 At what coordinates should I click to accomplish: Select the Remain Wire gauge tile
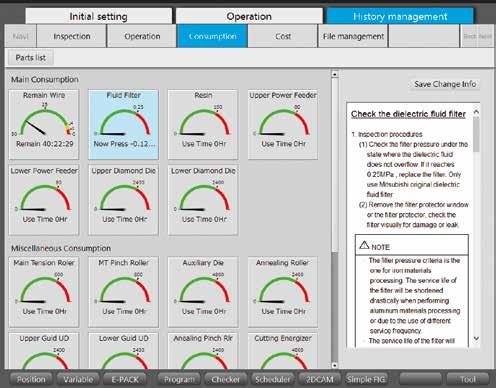[44, 124]
